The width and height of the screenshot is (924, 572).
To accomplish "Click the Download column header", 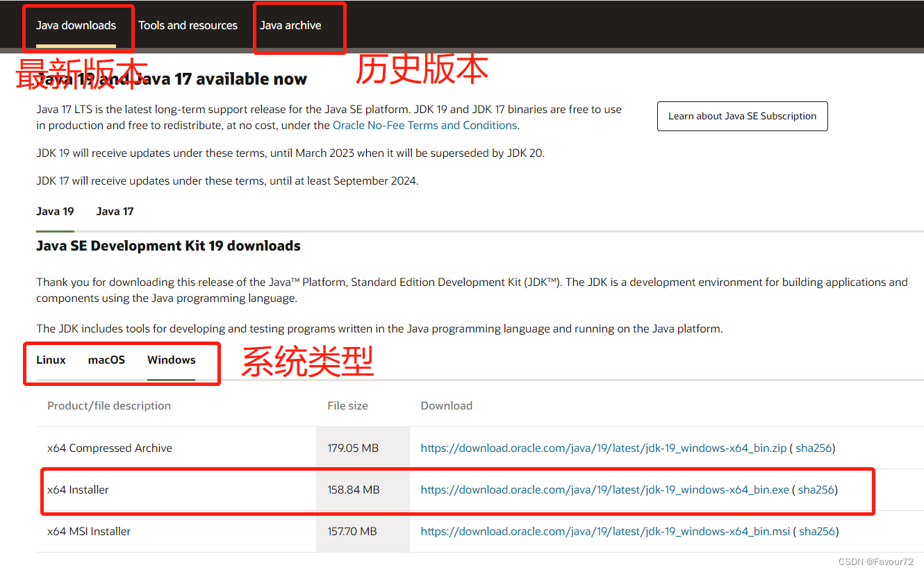I will pyautogui.click(x=447, y=405).
